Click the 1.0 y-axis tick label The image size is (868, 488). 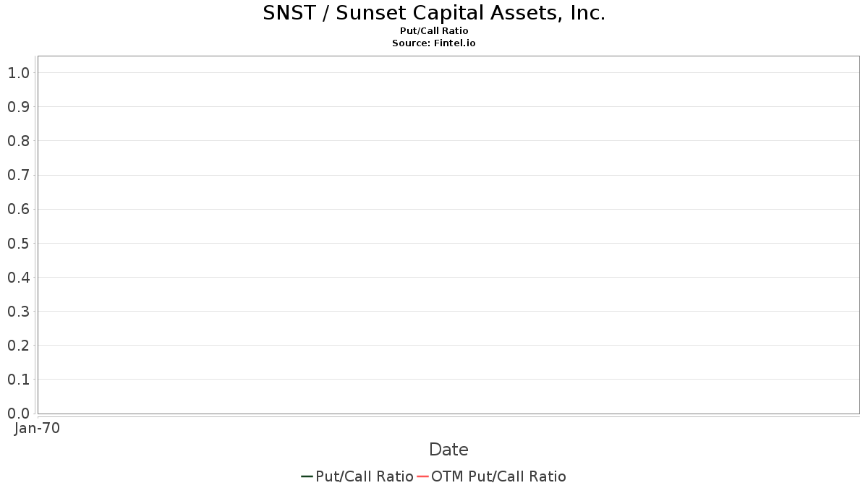click(x=18, y=73)
